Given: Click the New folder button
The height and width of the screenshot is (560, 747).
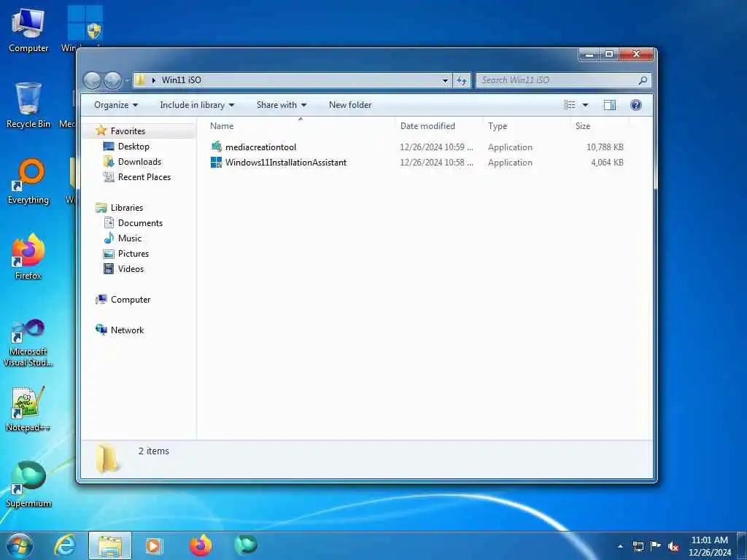Looking at the screenshot, I should point(350,105).
